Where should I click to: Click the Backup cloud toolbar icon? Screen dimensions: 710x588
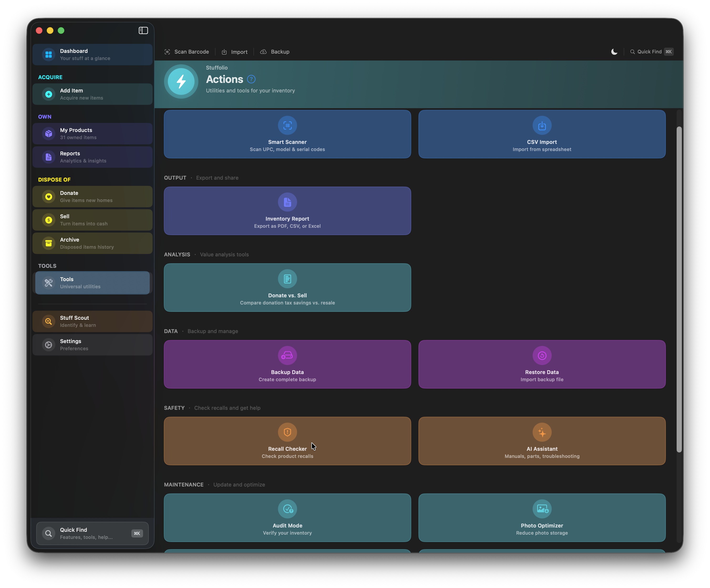point(263,52)
